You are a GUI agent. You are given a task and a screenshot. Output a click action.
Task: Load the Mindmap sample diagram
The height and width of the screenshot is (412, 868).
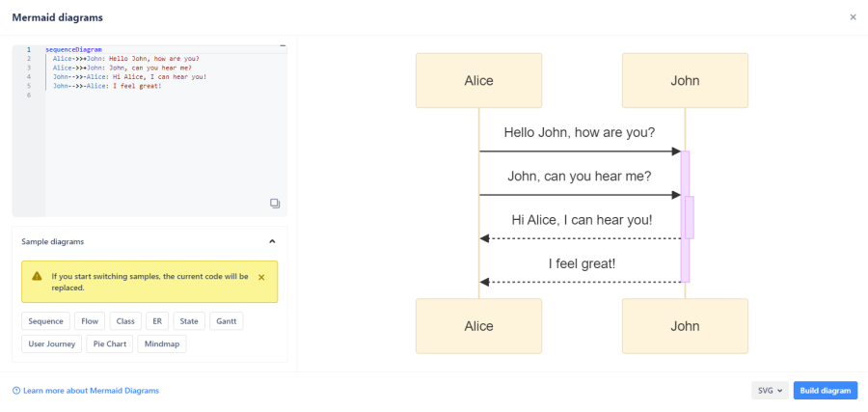click(x=161, y=343)
